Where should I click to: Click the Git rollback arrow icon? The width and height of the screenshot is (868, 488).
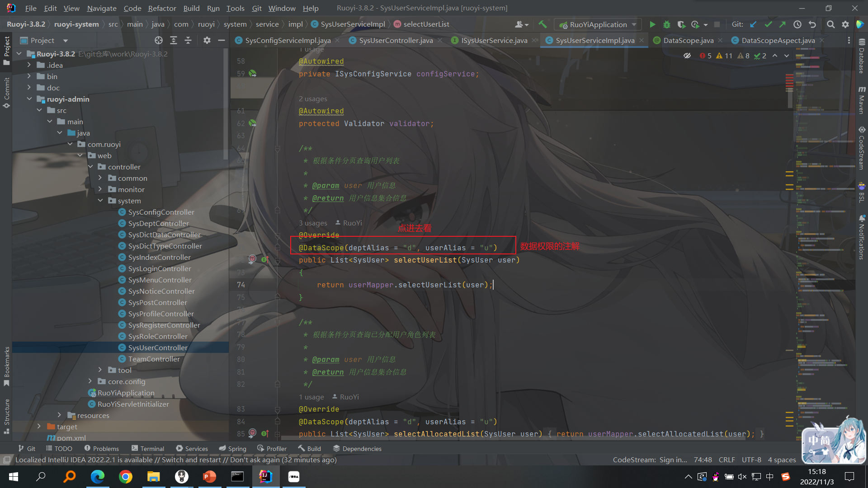[812, 24]
